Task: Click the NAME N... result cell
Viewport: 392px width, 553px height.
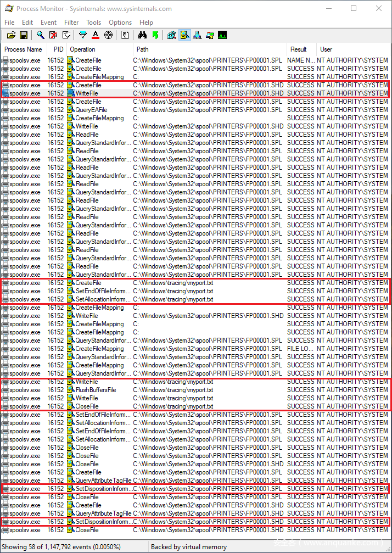Action: pyautogui.click(x=301, y=60)
